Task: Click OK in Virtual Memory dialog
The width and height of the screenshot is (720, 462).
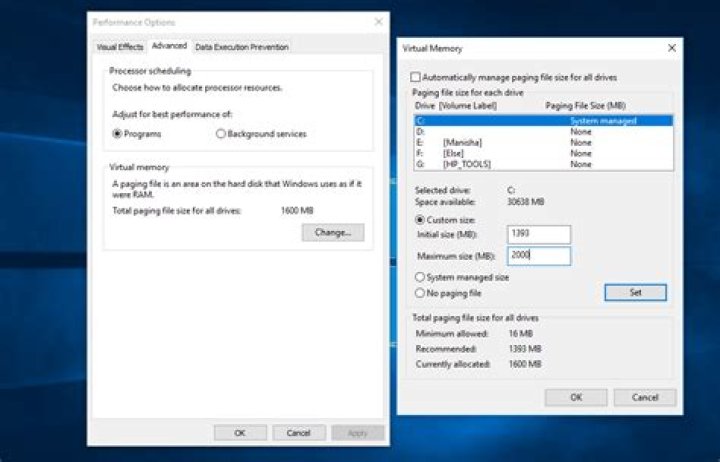Action: (576, 397)
